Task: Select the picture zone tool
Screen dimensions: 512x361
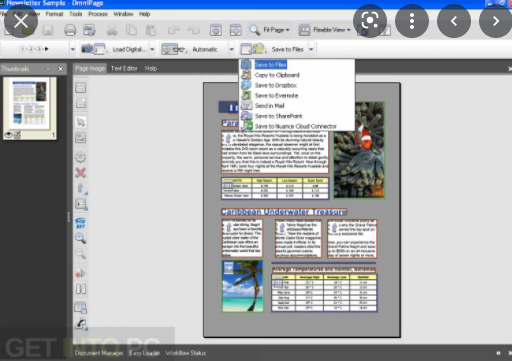Action: pos(80,137)
